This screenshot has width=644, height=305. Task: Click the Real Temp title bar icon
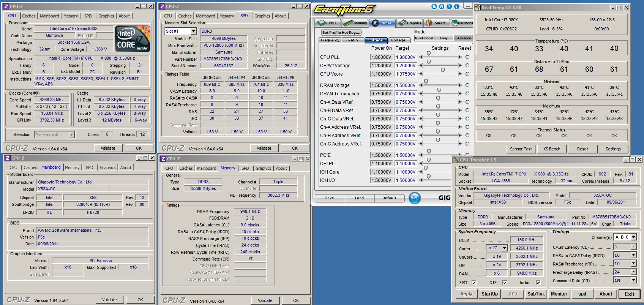tap(478, 7)
